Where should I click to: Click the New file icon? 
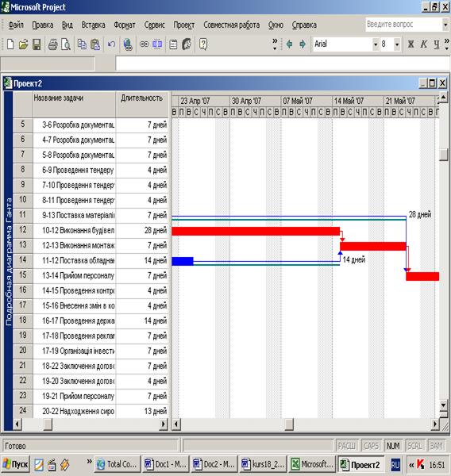(10, 44)
